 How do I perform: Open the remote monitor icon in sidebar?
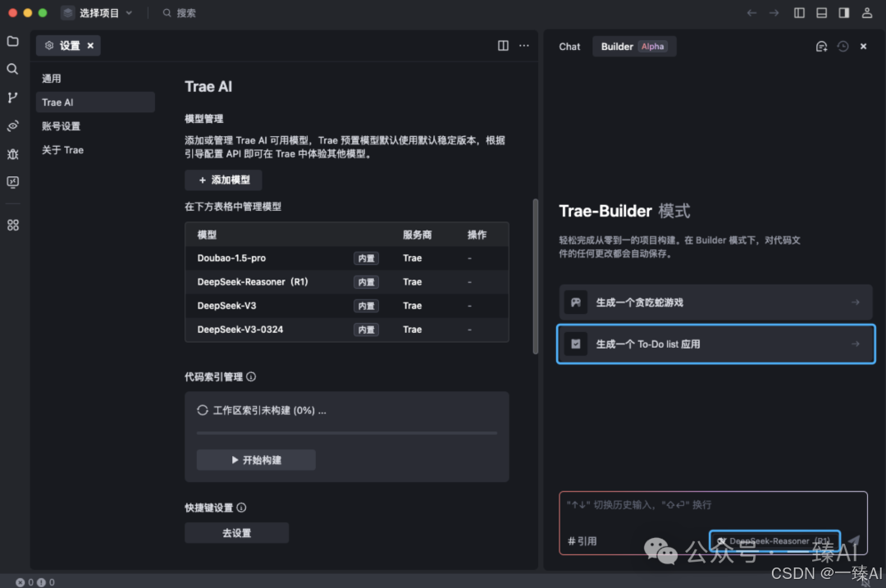(x=12, y=182)
